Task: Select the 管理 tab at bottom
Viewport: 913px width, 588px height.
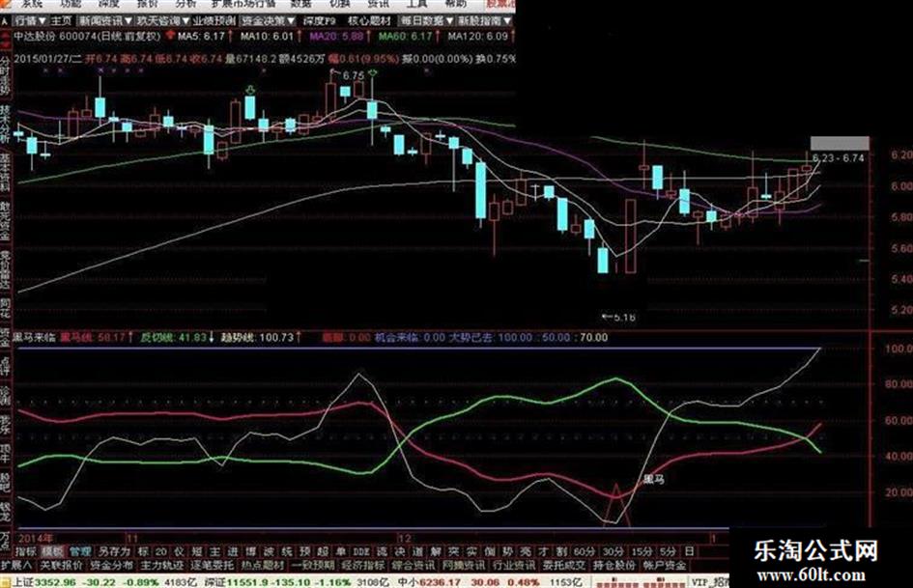Action: [80, 551]
